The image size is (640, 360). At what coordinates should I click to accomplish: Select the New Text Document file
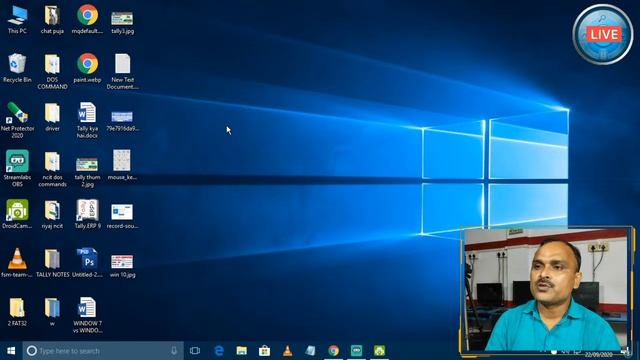pos(122,71)
